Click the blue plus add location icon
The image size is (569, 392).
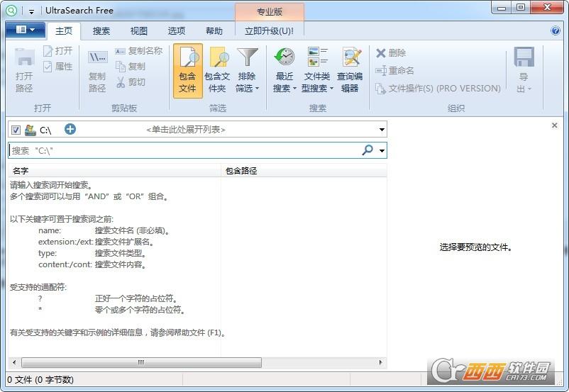click(70, 129)
